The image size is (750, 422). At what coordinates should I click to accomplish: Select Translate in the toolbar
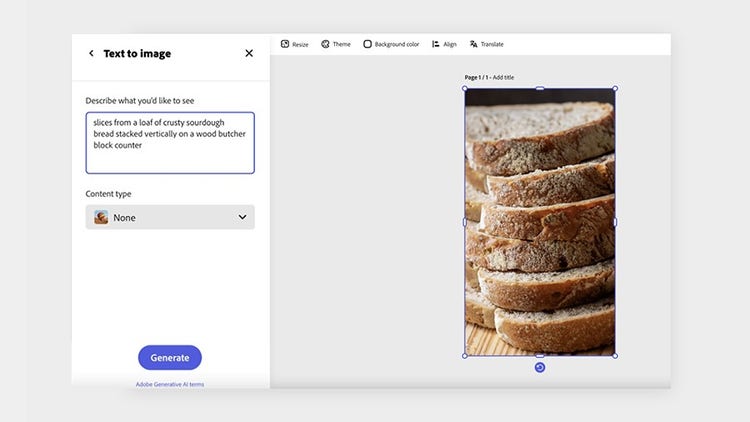486,44
